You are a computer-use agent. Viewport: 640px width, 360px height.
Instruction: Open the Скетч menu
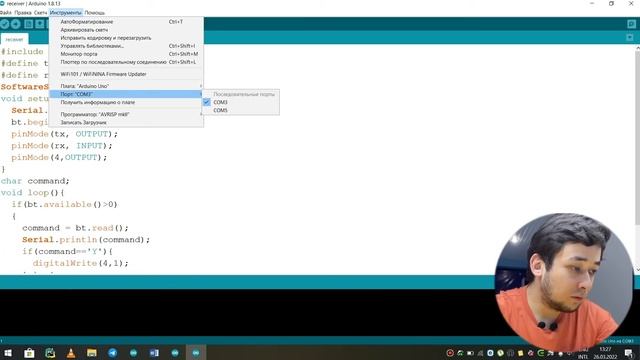(40, 13)
